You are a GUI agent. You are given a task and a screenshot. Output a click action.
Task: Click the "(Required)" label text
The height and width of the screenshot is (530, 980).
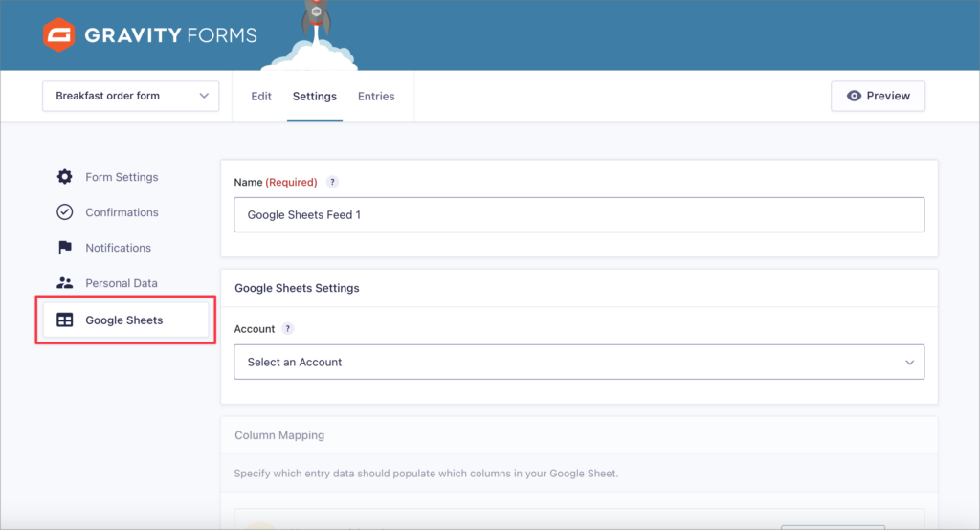291,182
